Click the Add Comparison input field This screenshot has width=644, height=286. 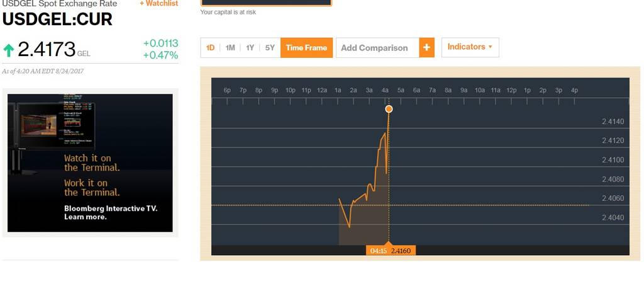click(378, 48)
